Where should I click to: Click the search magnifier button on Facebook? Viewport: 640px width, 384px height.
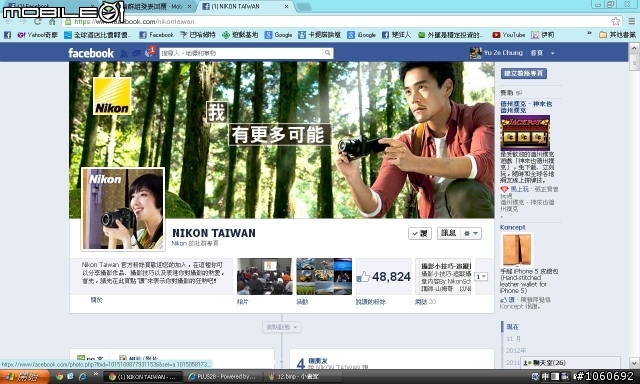[x=327, y=53]
